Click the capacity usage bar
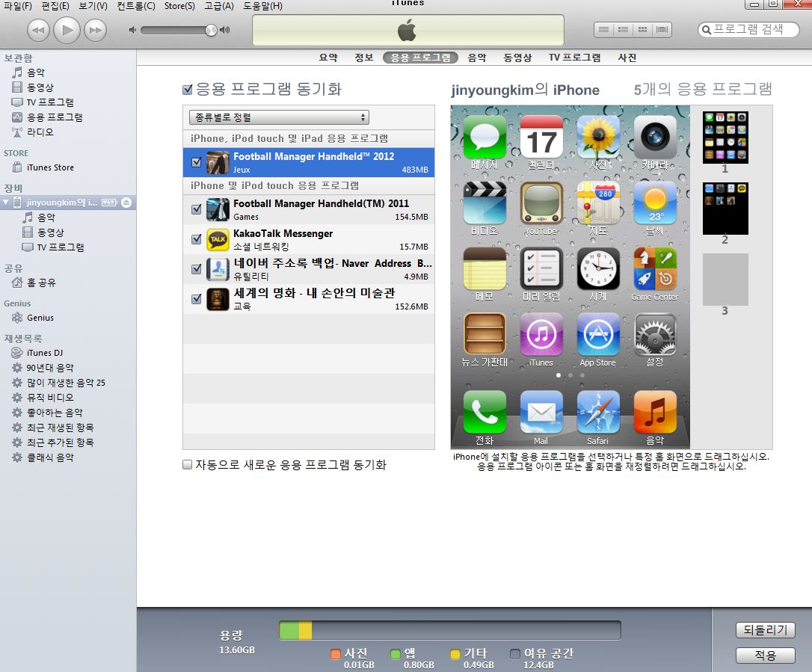The height and width of the screenshot is (672, 812). pos(449,631)
